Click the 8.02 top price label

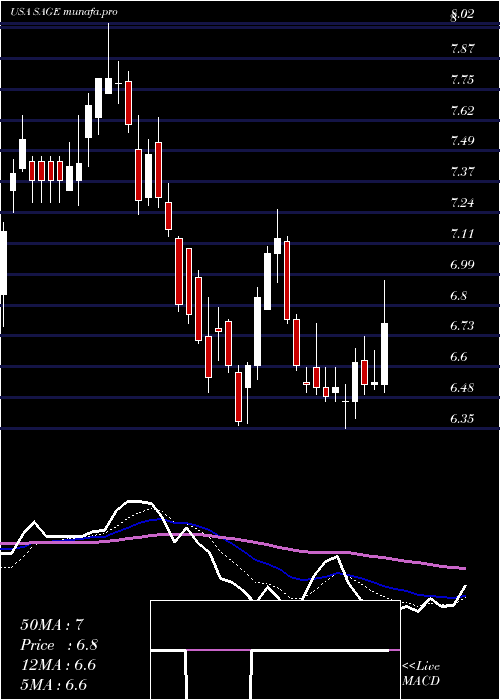pyautogui.click(x=462, y=16)
